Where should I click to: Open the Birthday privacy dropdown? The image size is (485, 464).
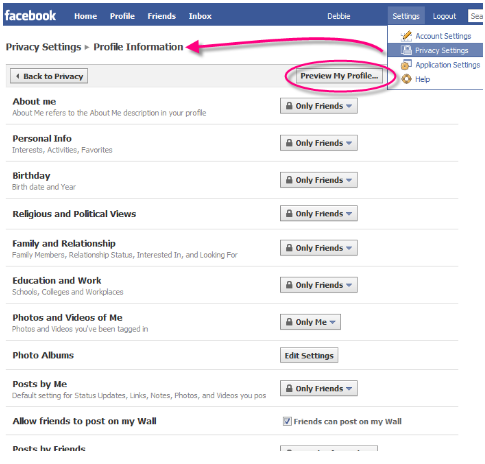tap(319, 180)
